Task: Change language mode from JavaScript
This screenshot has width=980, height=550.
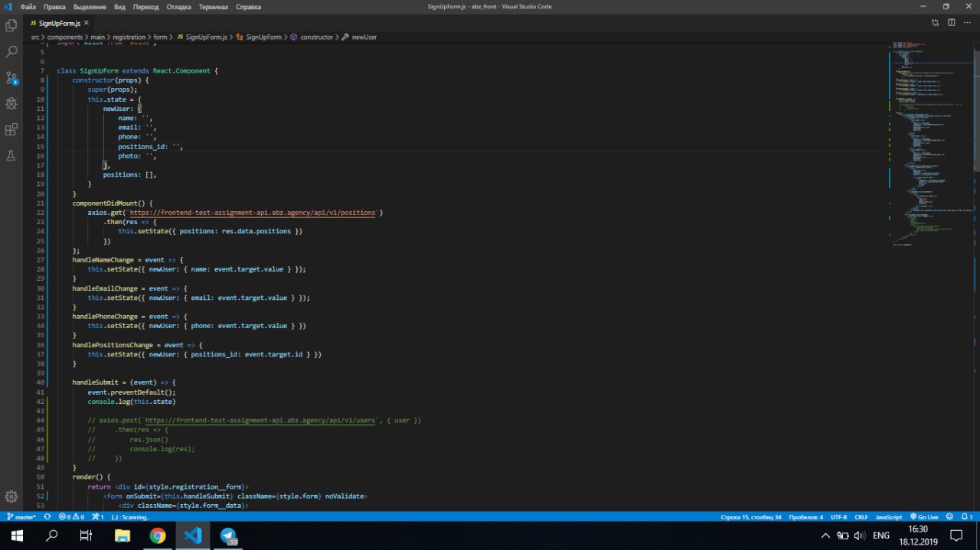Action: point(888,517)
